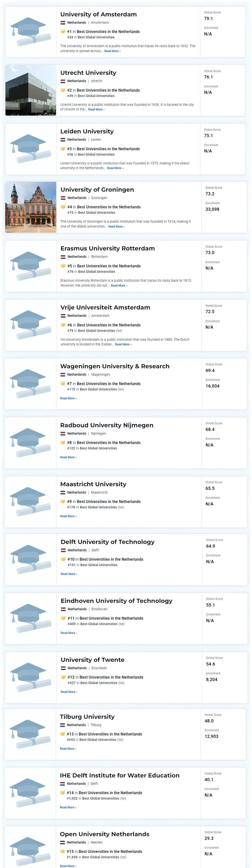
Task: Click the badge icon beside #7 ranking
Action: tap(63, 384)
